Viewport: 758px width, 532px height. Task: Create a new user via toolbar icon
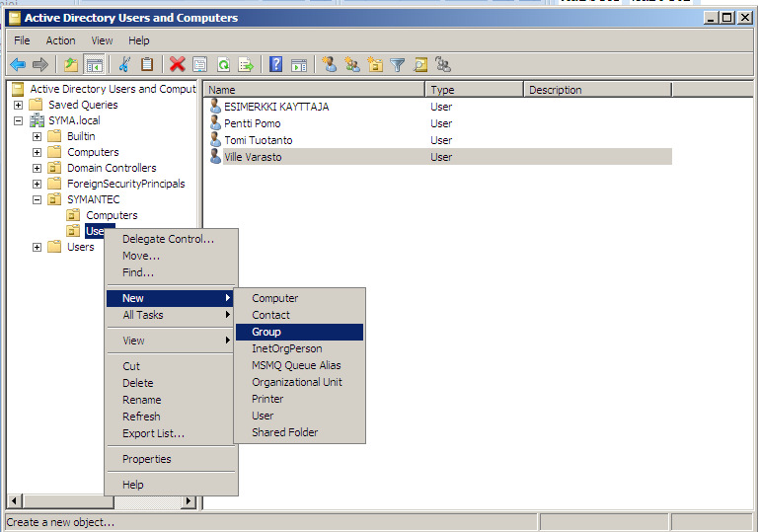coord(330,64)
